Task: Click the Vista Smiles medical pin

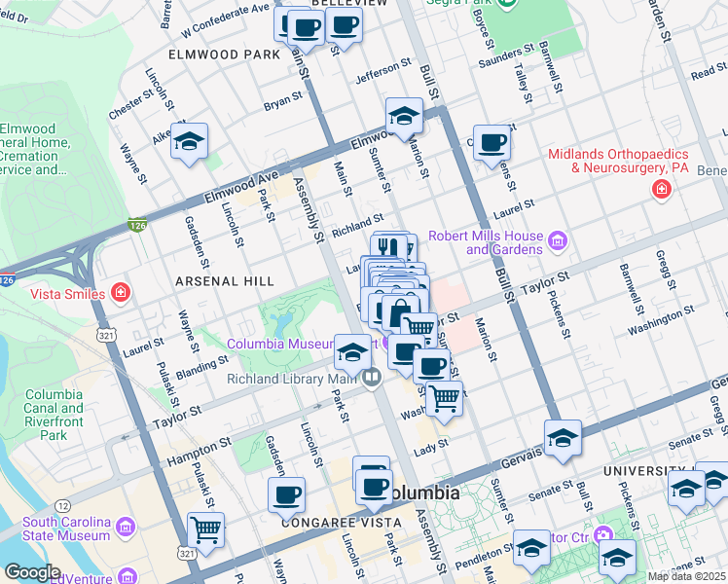Action: click(x=121, y=293)
